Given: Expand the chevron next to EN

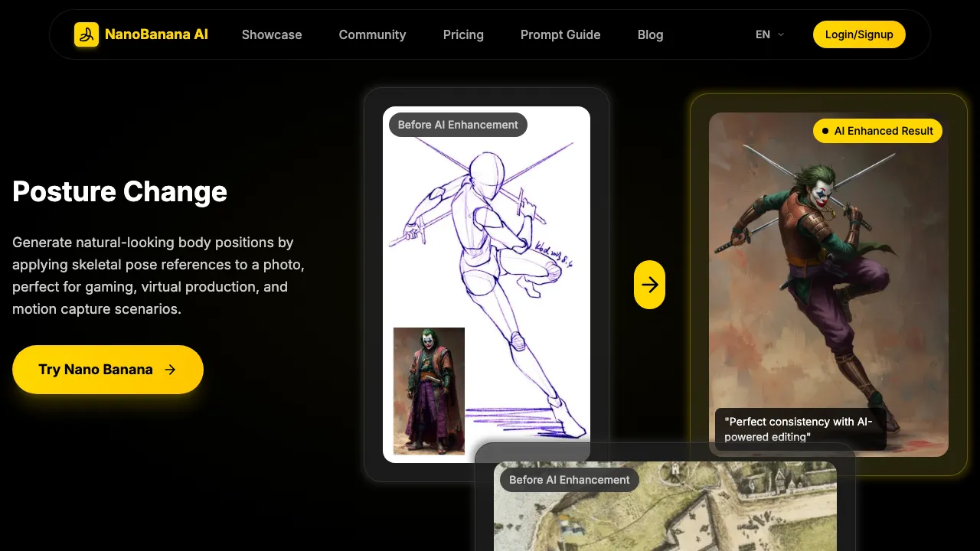Looking at the screenshot, I should pos(781,34).
